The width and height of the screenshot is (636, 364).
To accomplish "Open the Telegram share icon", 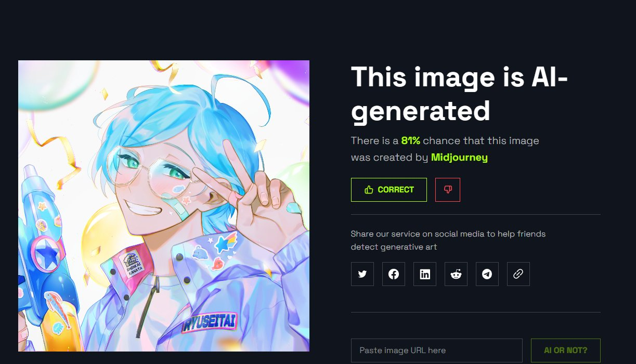I will point(487,274).
